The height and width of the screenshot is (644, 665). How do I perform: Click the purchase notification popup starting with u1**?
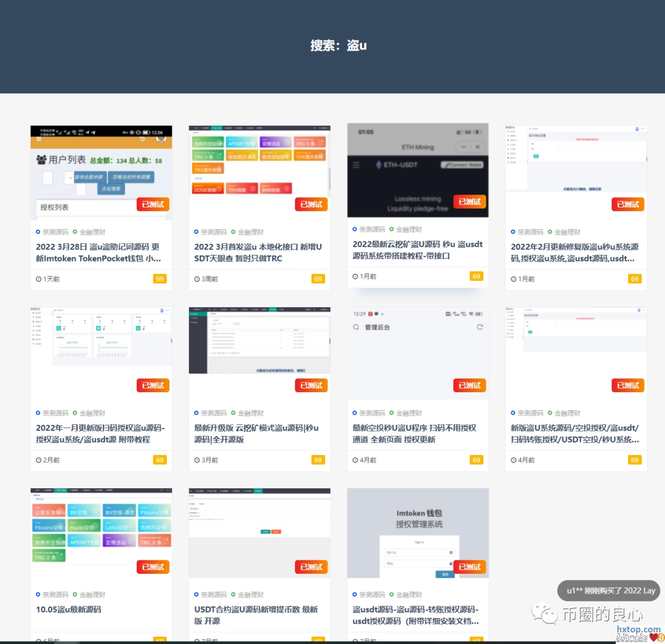click(608, 590)
